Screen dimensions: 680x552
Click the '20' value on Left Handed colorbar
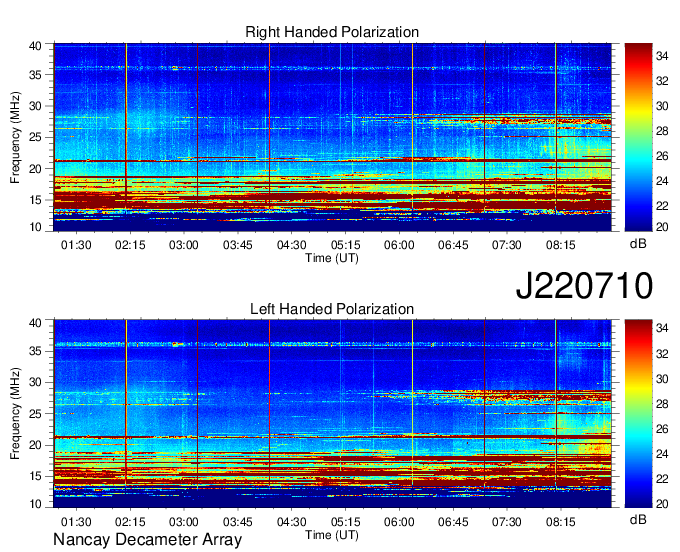(x=662, y=504)
